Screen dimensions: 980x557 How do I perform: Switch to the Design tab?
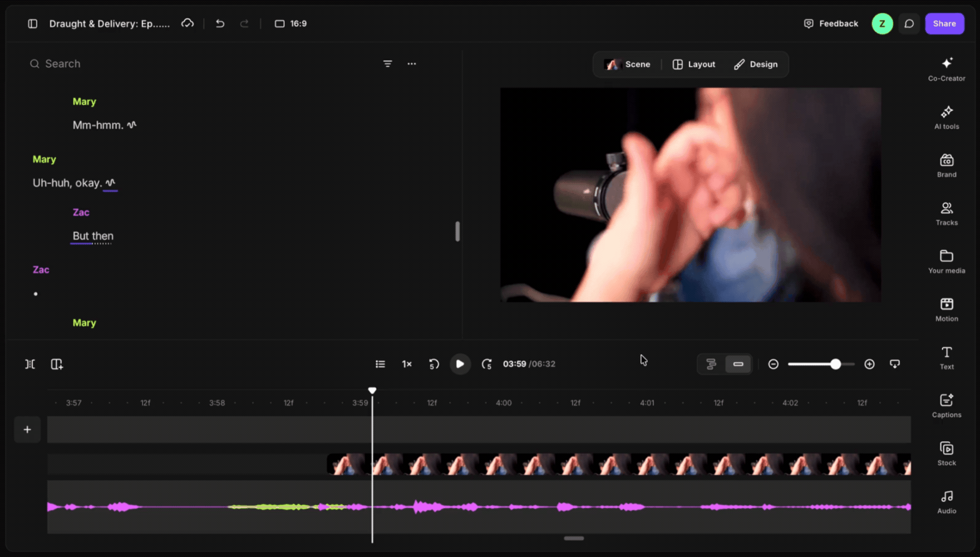pyautogui.click(x=755, y=64)
